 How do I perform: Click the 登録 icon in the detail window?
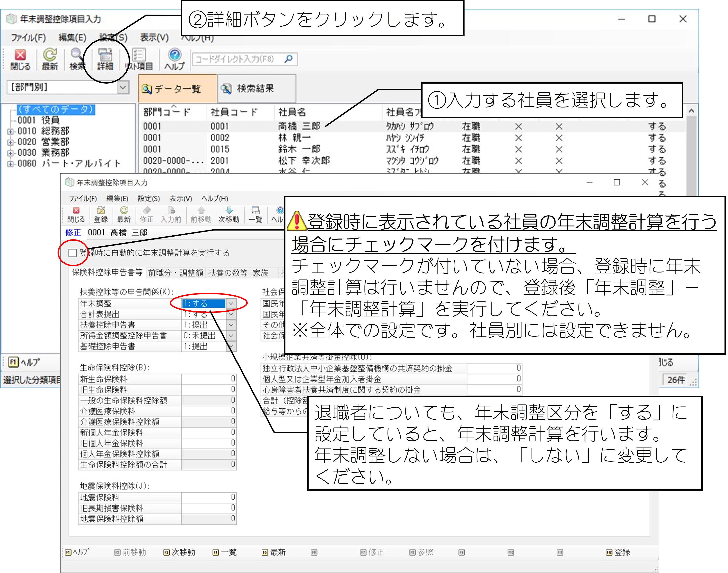point(101,214)
